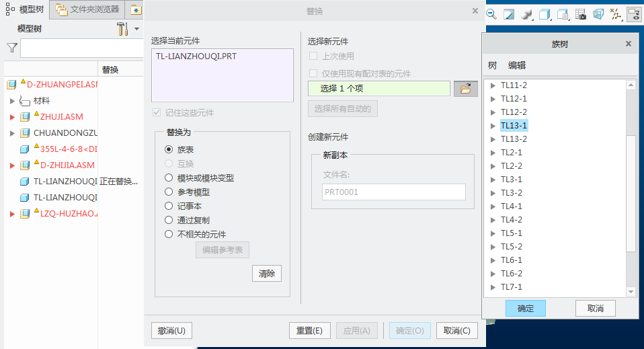Screen dimensions: 644x349
Task: Click the 取消(C) button
Action: pyautogui.click(x=456, y=330)
